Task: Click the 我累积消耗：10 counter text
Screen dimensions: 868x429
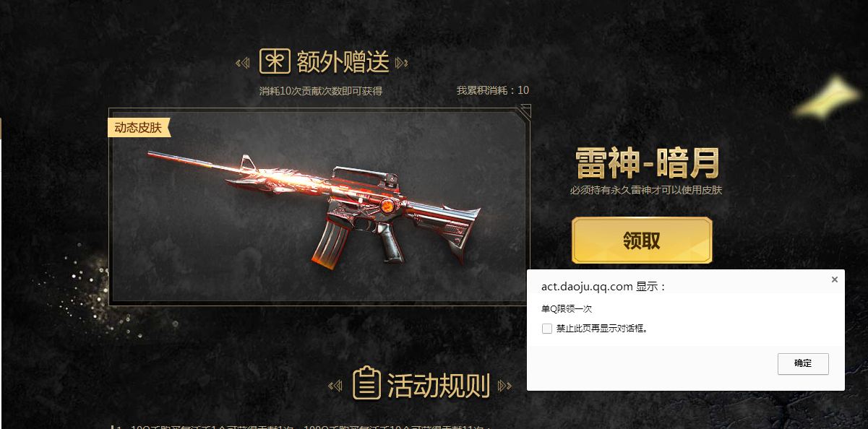Action: pos(493,90)
